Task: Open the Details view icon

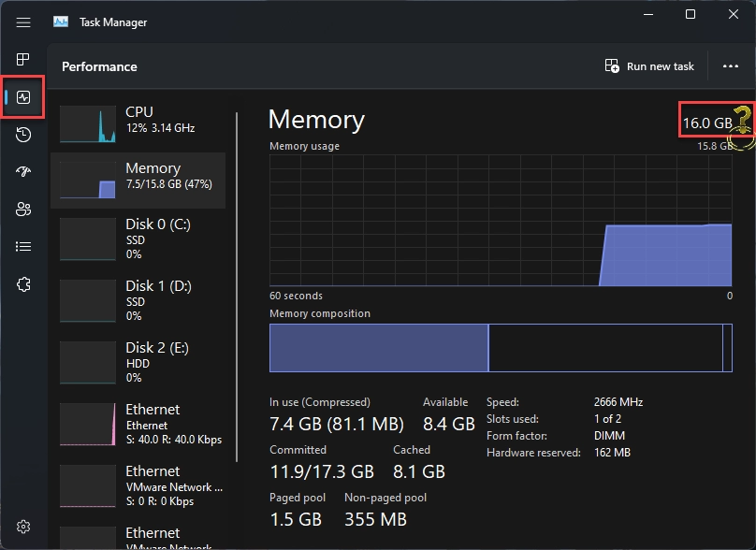Action: (22, 246)
